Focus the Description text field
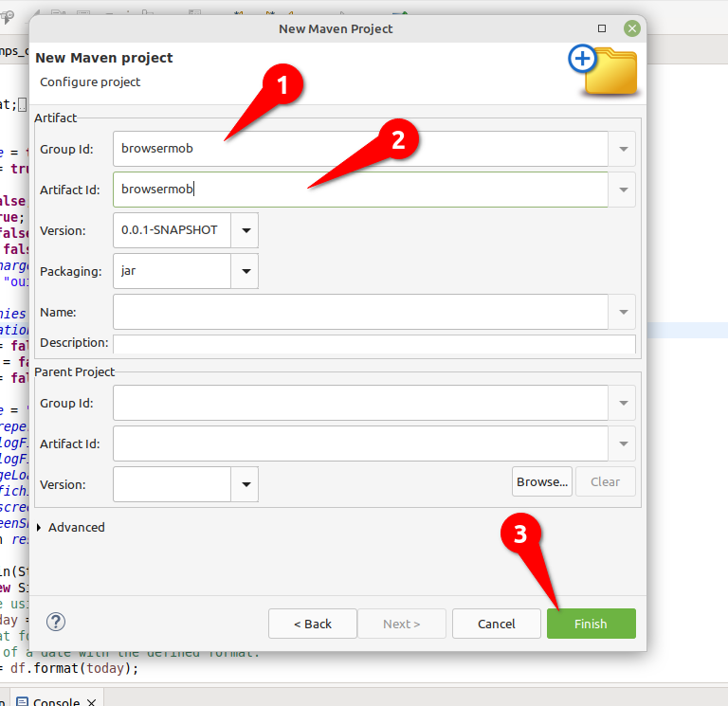 click(x=373, y=344)
